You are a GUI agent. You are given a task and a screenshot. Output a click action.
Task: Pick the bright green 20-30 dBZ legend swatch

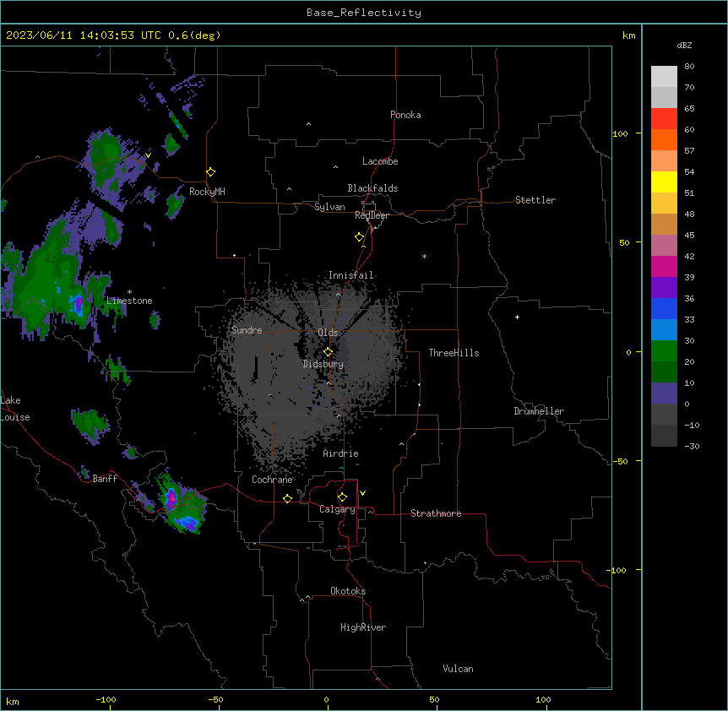pyautogui.click(x=664, y=351)
